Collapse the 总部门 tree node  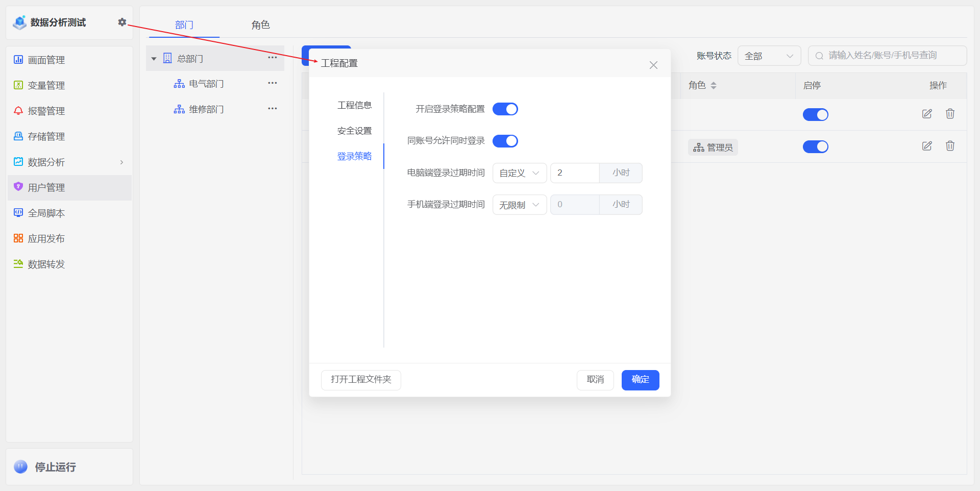click(x=154, y=58)
